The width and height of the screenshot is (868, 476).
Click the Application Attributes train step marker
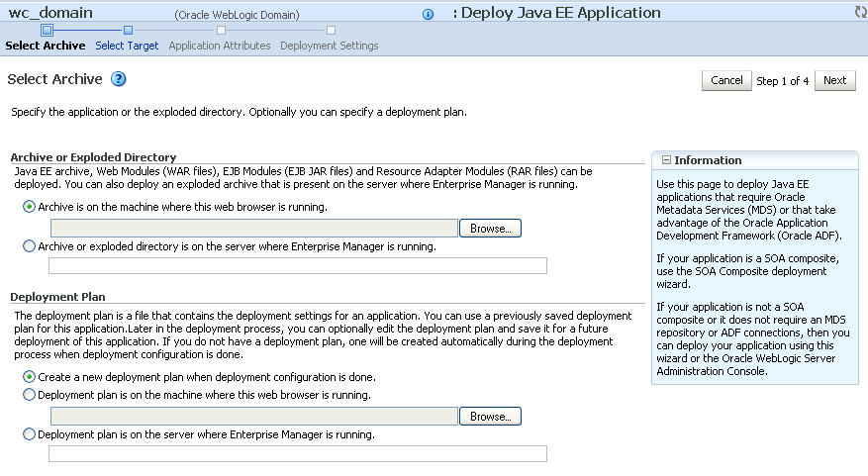click(x=221, y=30)
